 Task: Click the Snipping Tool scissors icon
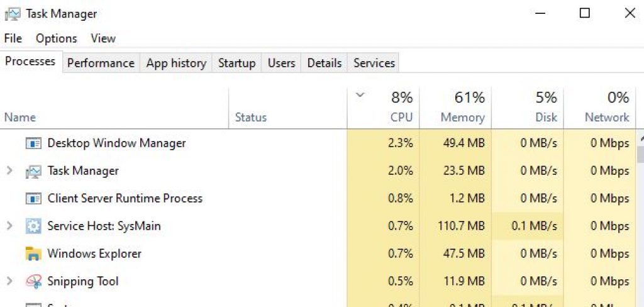(x=33, y=281)
